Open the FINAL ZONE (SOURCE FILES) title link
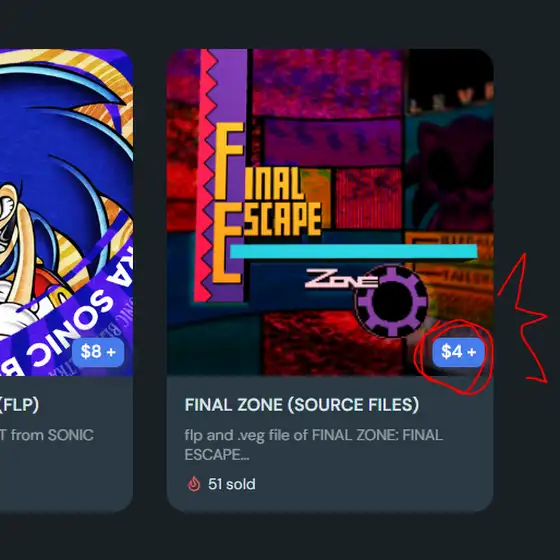Image resolution: width=560 pixels, height=560 pixels. [302, 405]
